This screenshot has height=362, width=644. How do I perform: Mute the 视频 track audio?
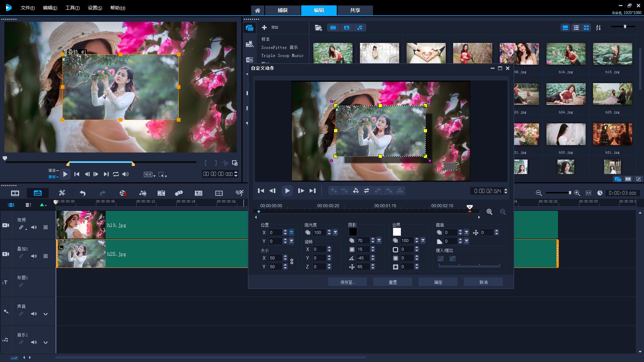pyautogui.click(x=34, y=227)
